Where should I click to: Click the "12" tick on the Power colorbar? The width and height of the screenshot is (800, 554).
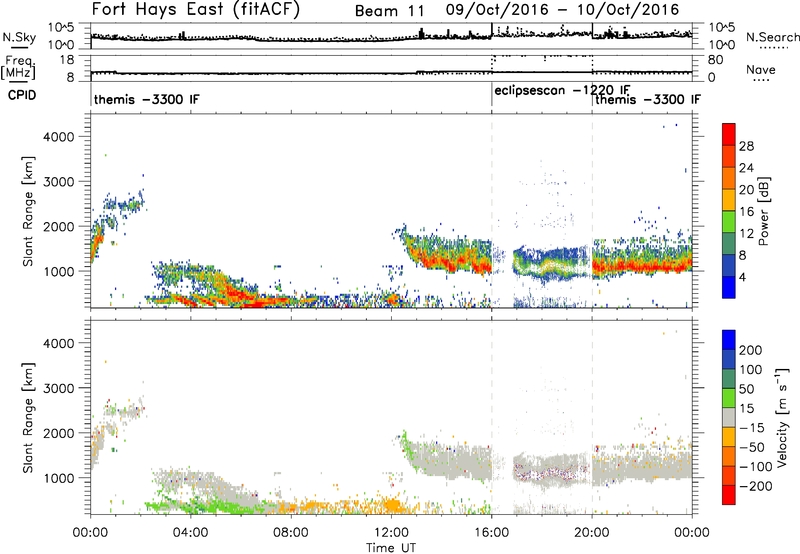pos(746,234)
